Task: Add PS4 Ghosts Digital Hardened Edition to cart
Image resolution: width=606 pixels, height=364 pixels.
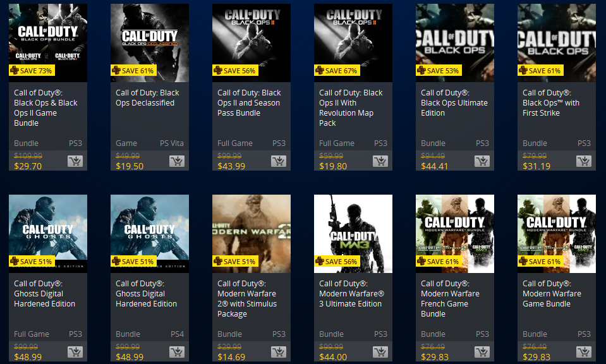Action: tap(177, 352)
